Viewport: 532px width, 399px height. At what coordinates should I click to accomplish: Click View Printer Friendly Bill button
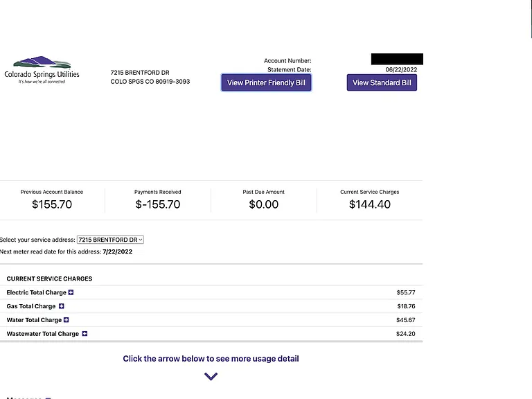click(x=266, y=82)
